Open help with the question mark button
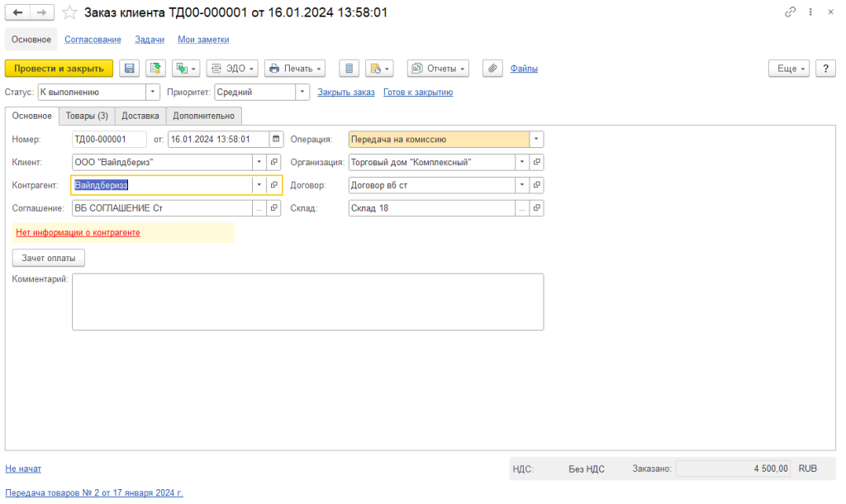846x504 pixels. click(x=825, y=69)
